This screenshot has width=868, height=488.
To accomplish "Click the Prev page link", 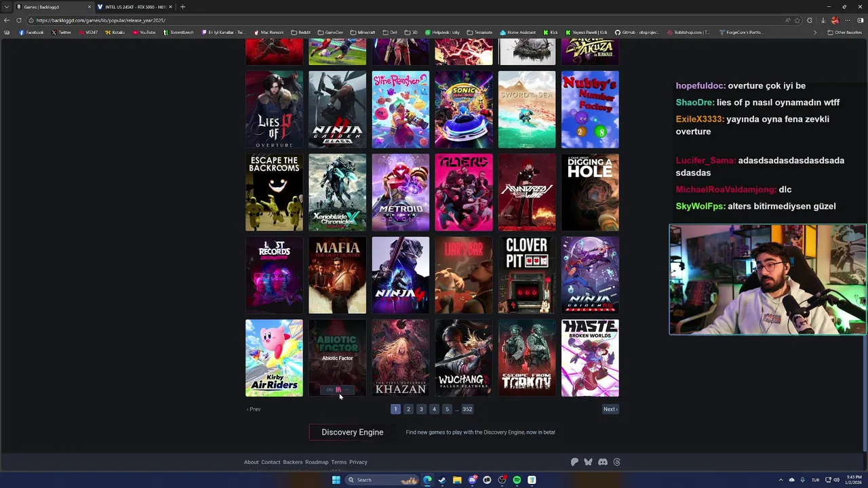I will [x=254, y=409].
